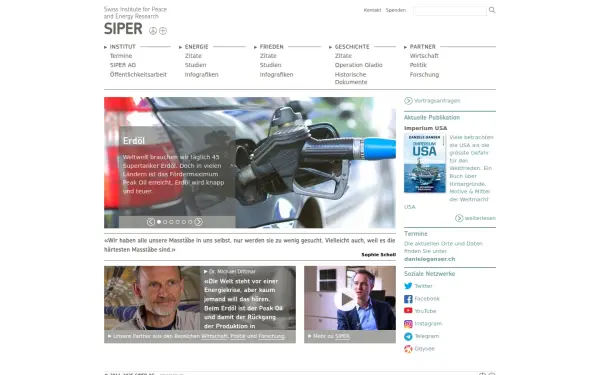Open the INSTITUT menu heading
This screenshot has height=375, width=600.
(122, 47)
